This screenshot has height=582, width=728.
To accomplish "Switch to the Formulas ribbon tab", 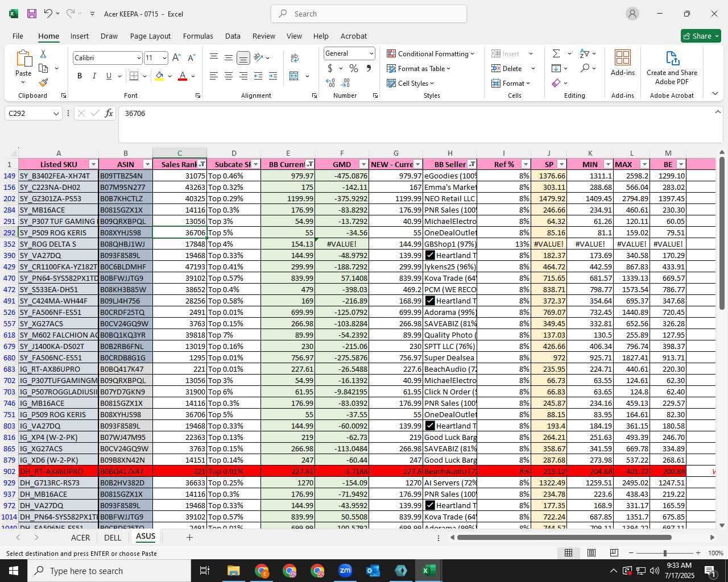I will point(198,36).
